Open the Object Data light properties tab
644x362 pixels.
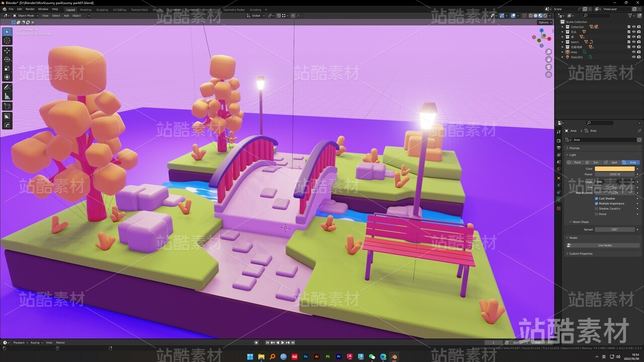[x=558, y=200]
